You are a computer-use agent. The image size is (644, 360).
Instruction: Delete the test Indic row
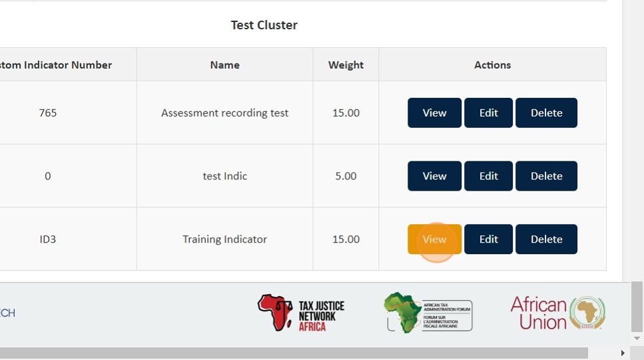point(546,176)
